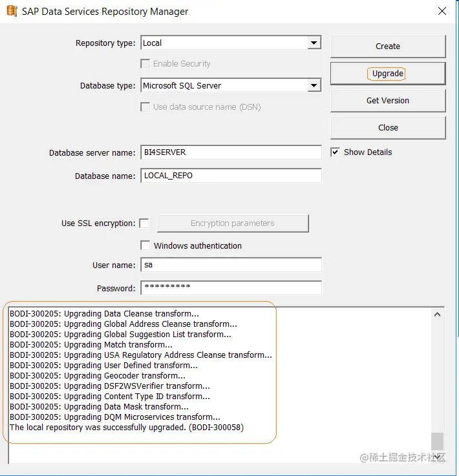This screenshot has height=476, width=459.
Task: Select the 'Upgrading Match transform' log line
Action: click(91, 344)
